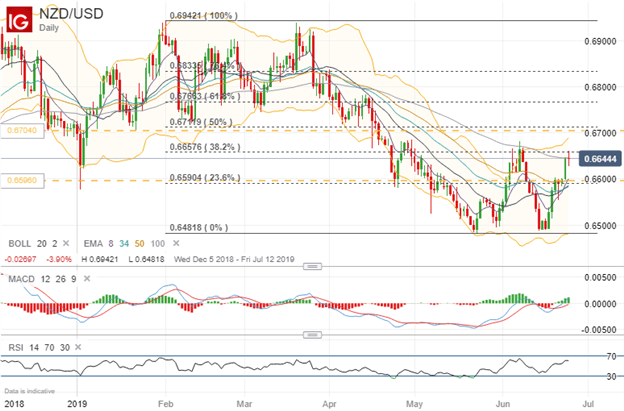Click the 0.68000 price axis label
624x411 pixels.
(x=600, y=87)
